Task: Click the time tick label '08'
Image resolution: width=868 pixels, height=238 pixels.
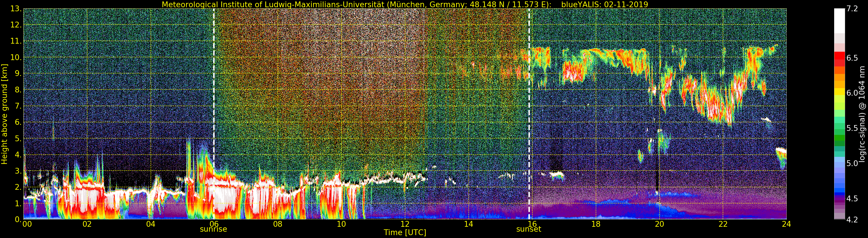Action: point(278,224)
